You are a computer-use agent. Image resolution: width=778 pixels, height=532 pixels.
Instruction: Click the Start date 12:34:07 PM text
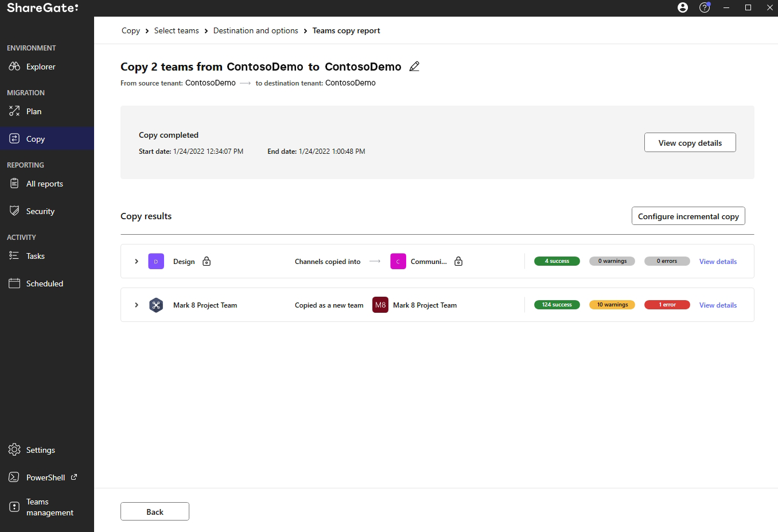191,152
